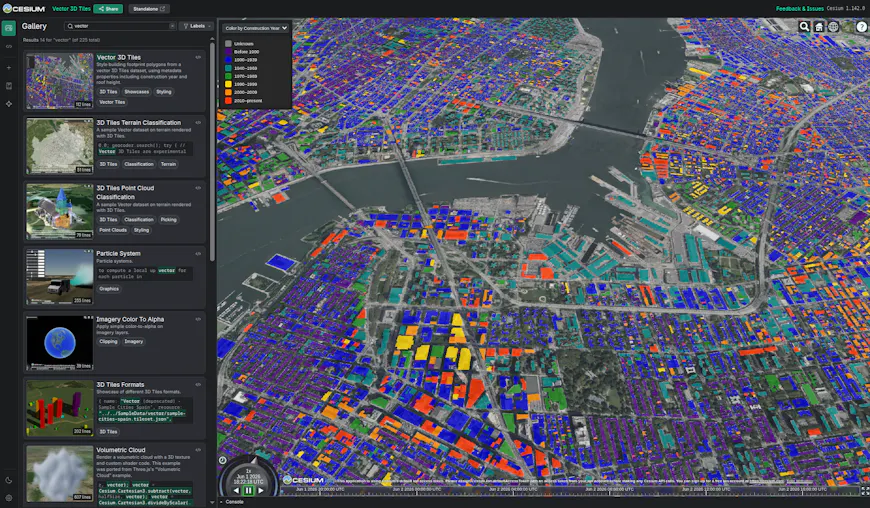
Task: Click the Before 1900 purple legend swatch
Action: (x=228, y=52)
